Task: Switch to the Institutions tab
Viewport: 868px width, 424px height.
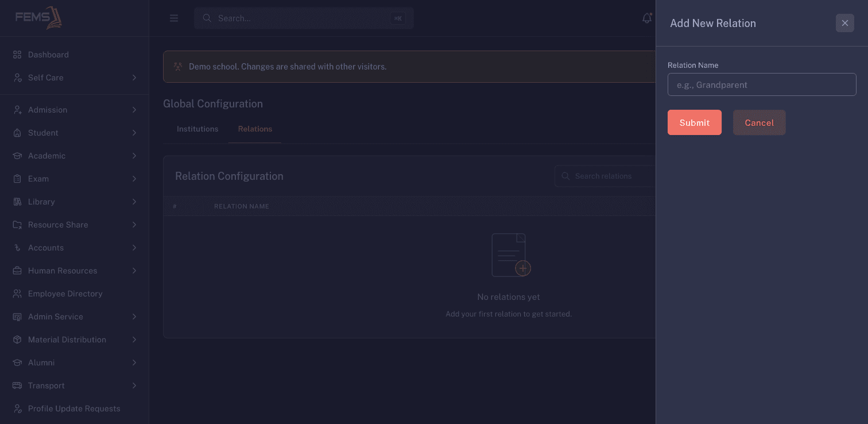Action: 197,129
